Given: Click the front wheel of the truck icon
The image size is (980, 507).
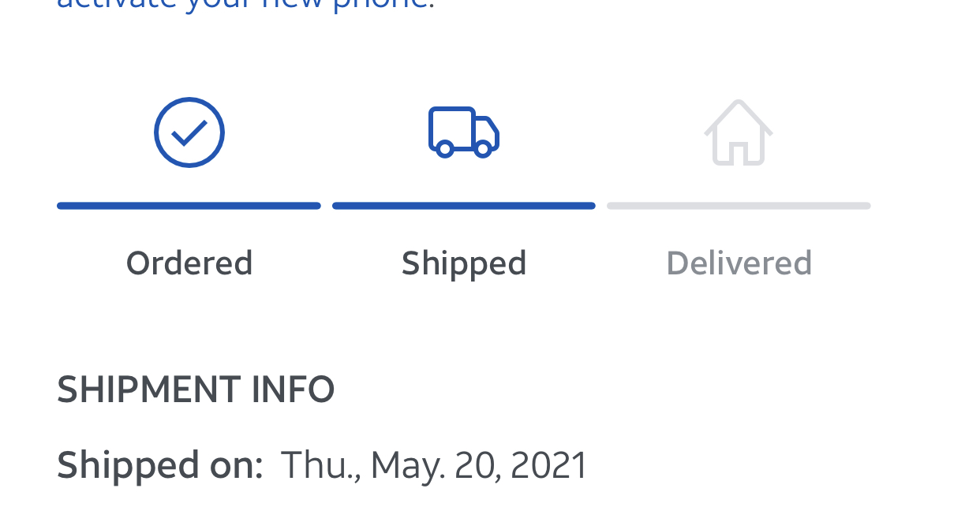Looking at the screenshot, I should (483, 149).
